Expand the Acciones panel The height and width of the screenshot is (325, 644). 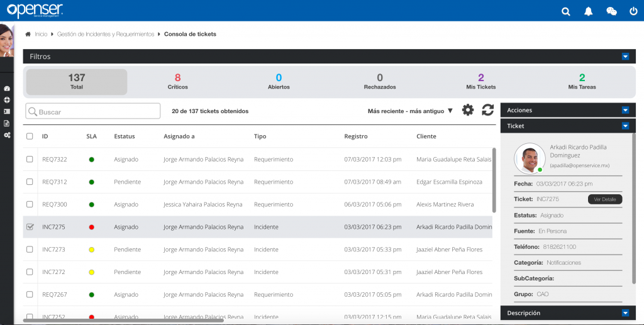(x=625, y=110)
